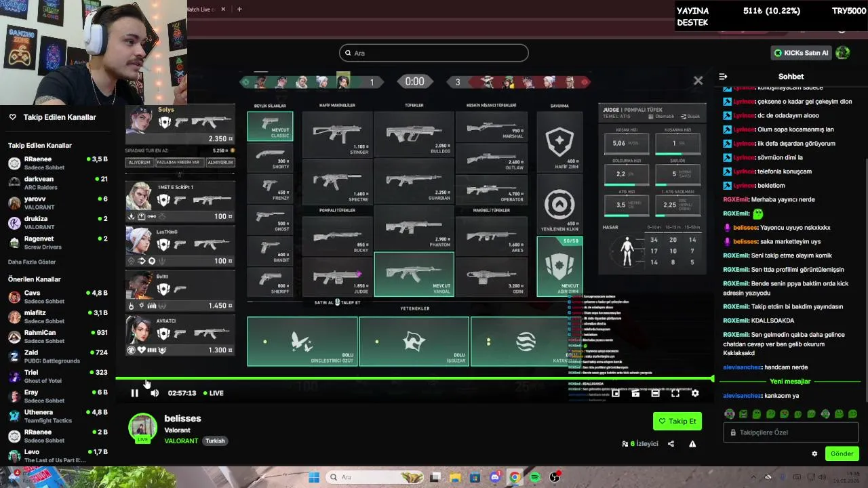This screenshot has width=868, height=488.
Task: Enter fullscreen mode on the player
Action: 675,393
